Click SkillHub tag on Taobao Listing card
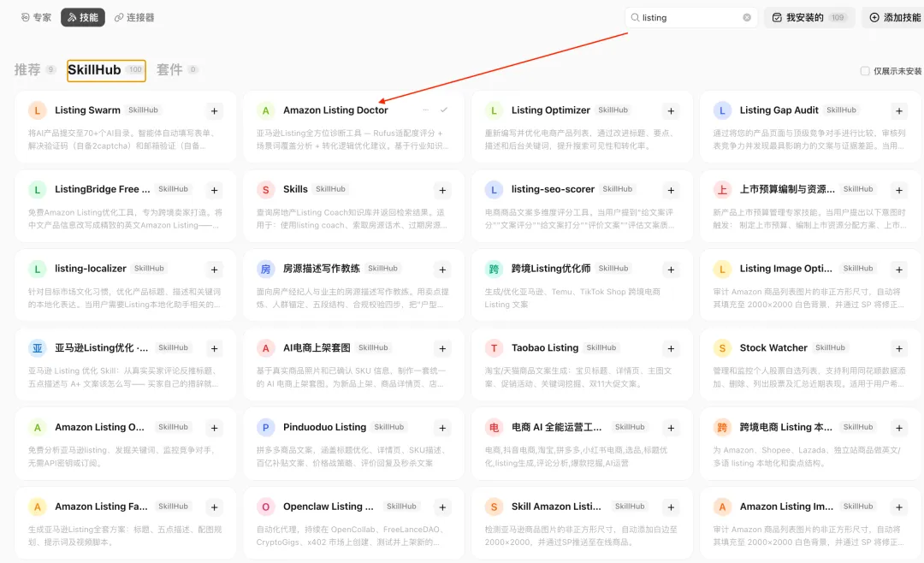 pyautogui.click(x=601, y=348)
